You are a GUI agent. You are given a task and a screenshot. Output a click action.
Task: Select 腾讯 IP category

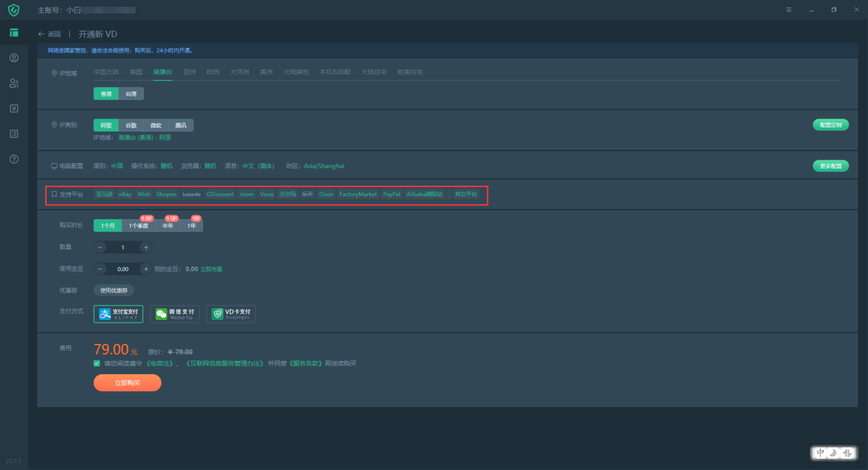point(181,125)
